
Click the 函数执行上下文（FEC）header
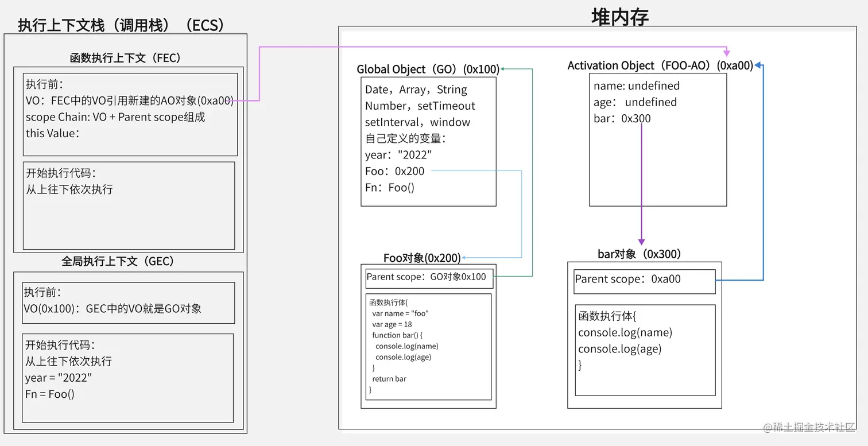(x=125, y=58)
